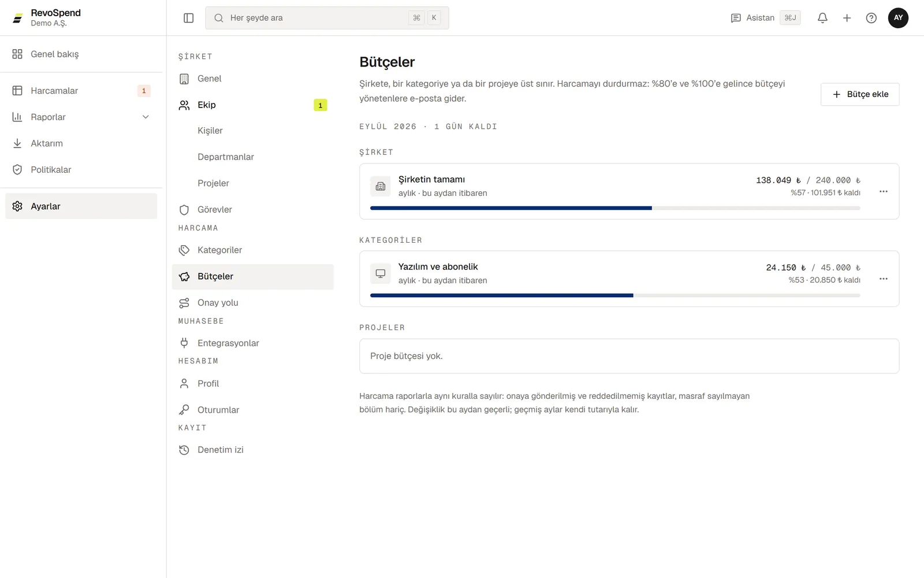Open Kategoriler settings
Screen dimensions: 924x578
[253, 250]
